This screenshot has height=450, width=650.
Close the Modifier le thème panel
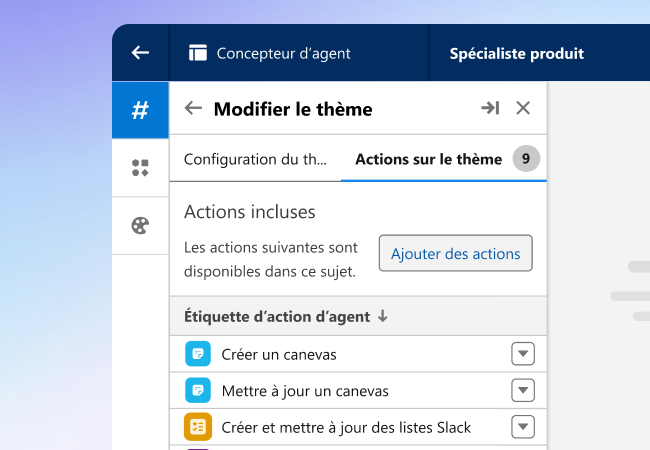(523, 108)
